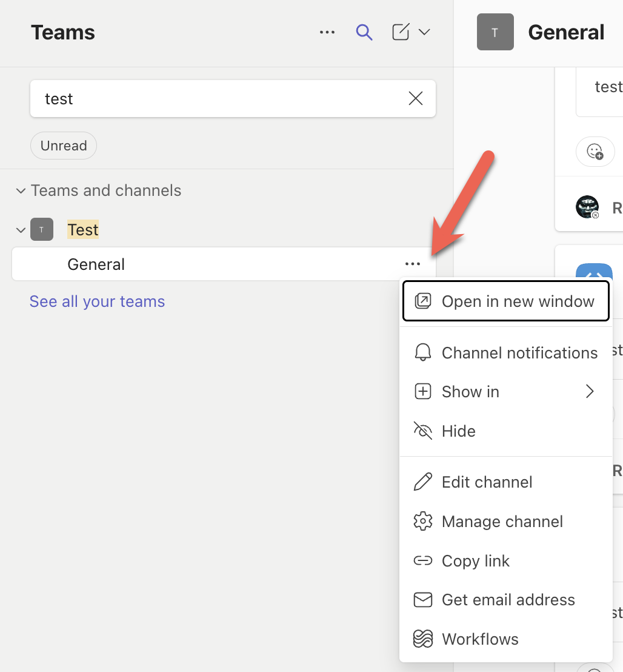This screenshot has height=672, width=623.
Task: Collapse the Test team chevron
Action: coord(21,230)
